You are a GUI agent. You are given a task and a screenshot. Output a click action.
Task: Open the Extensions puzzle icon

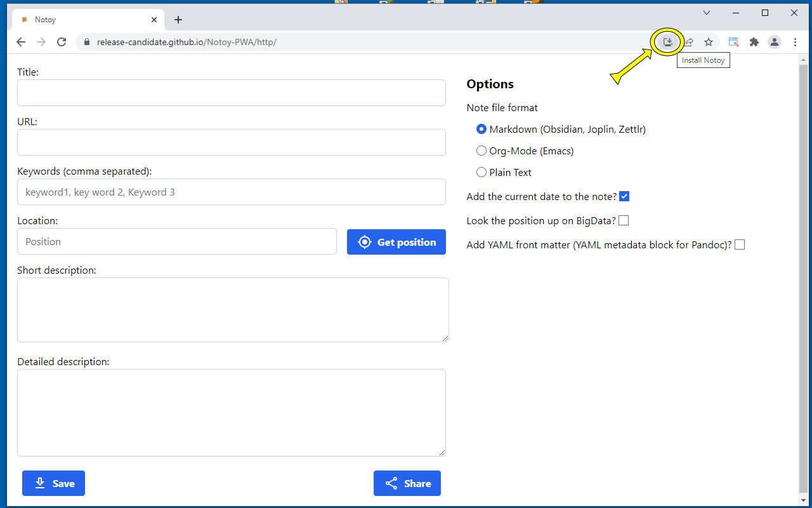pos(754,42)
